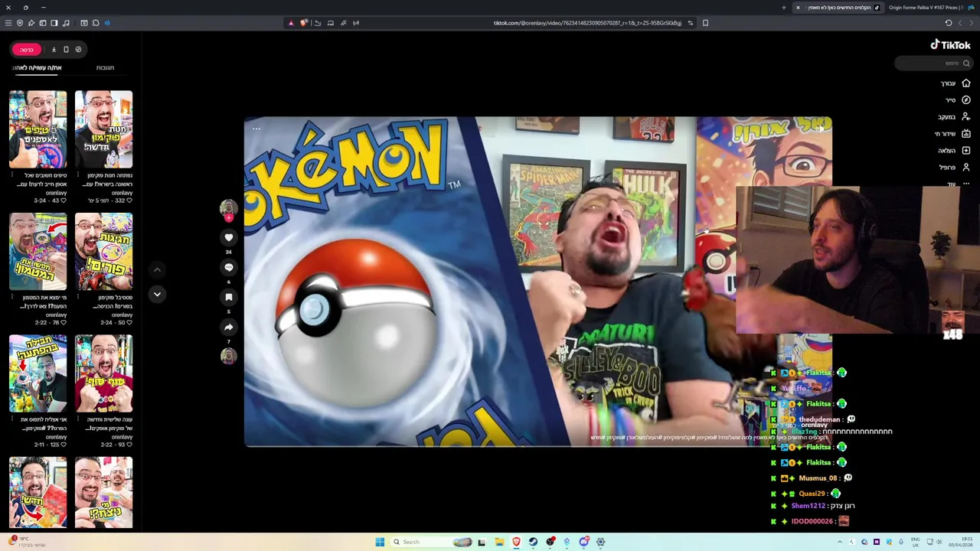Switch to the You may like tab
980x551 pixels.
coord(37,68)
